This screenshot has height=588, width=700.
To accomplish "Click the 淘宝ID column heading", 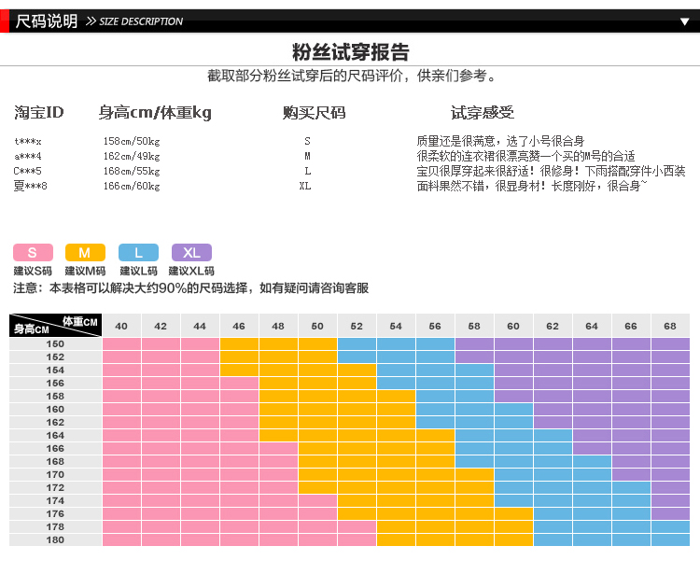I will click(x=39, y=113).
